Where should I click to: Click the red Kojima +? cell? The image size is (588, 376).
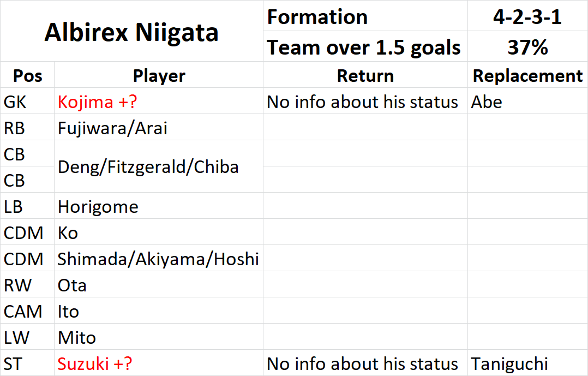[159, 102]
